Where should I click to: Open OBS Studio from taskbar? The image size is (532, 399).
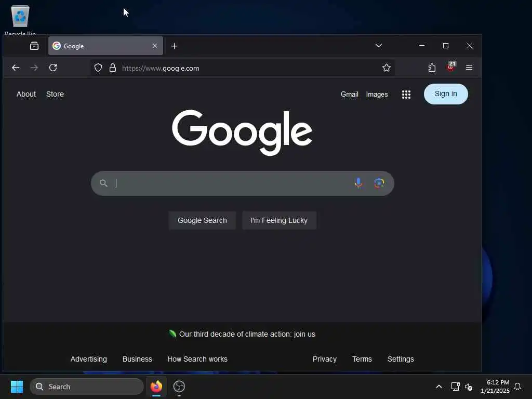[x=179, y=387]
